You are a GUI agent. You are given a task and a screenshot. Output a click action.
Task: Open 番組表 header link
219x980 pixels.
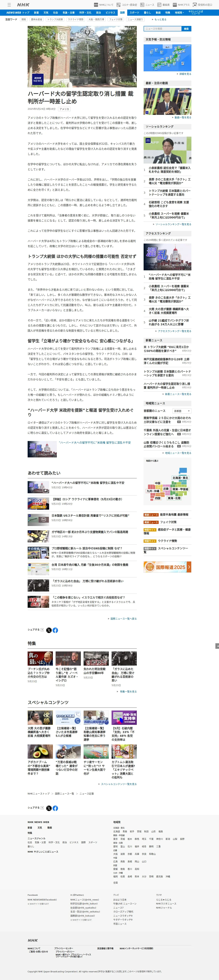pos(164,5)
